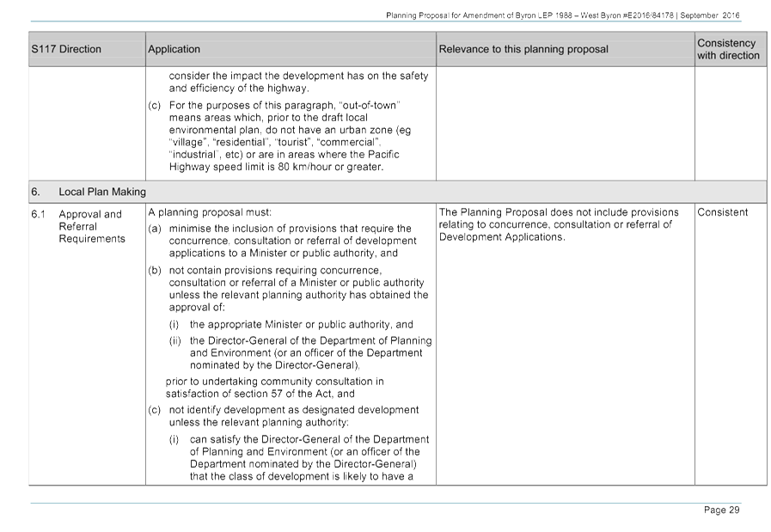This screenshot has height=532, width=771.
Task: Click sub-item 'the appropriate Minister or public authority'
Action: click(x=302, y=325)
